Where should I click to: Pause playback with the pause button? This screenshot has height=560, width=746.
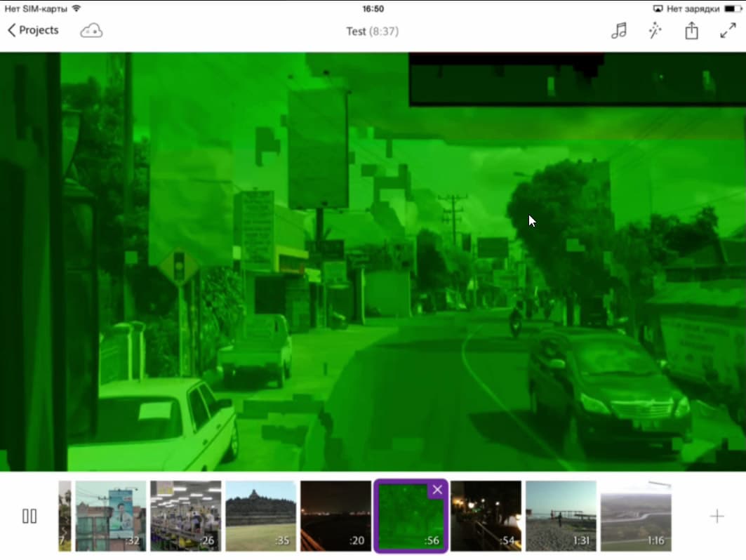point(29,516)
